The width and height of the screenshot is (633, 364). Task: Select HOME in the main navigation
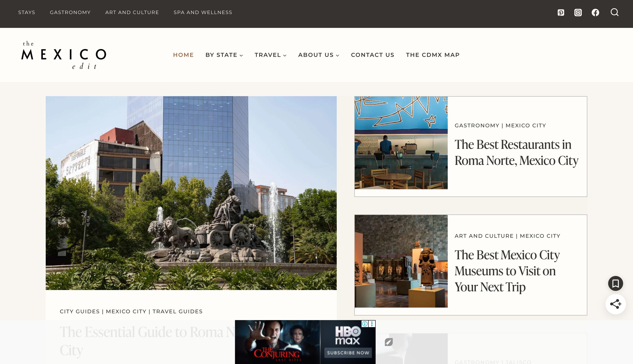[183, 55]
